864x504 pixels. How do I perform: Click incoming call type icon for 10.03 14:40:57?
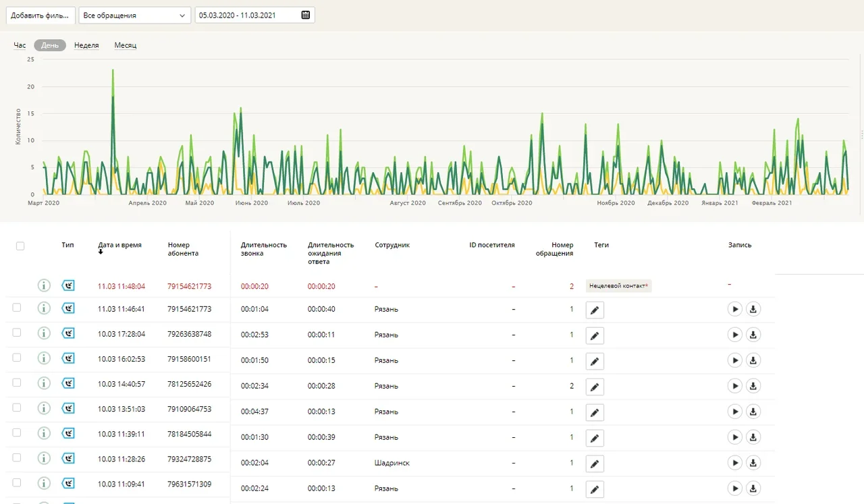68,383
